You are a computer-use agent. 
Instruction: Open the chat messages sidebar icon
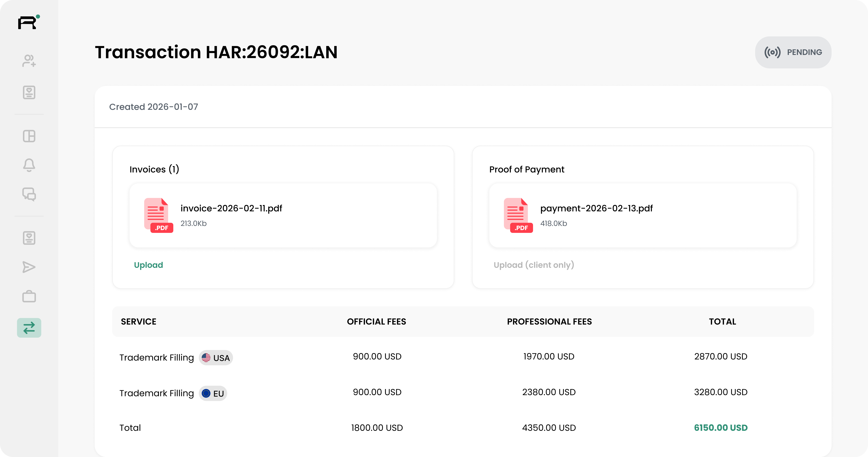pos(29,194)
